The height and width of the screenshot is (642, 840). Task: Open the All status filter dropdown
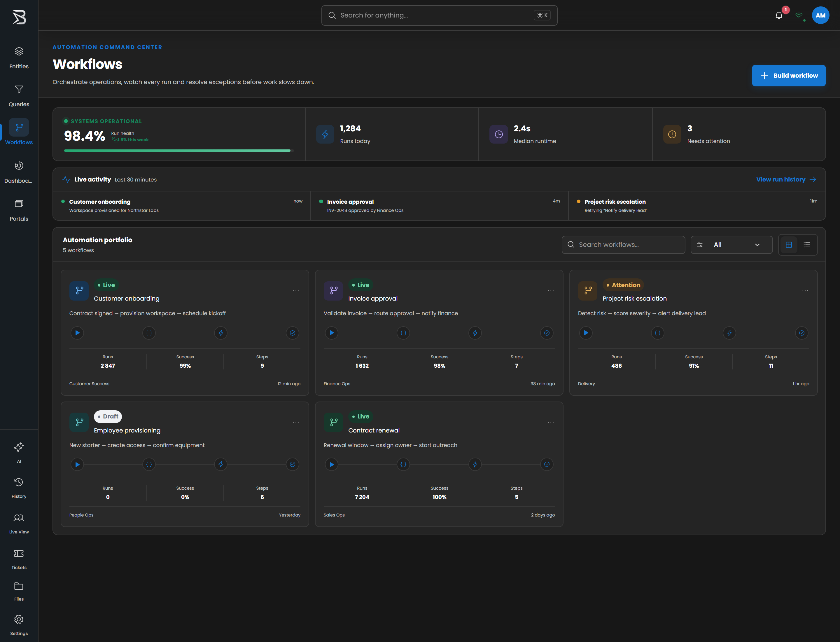[731, 245]
